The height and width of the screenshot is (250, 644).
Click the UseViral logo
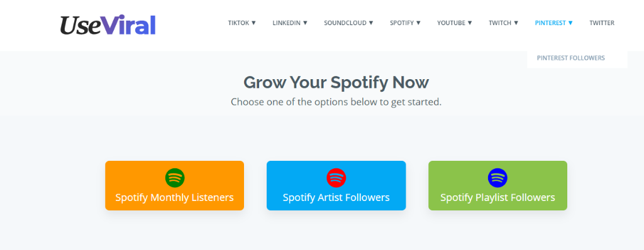pyautogui.click(x=108, y=24)
